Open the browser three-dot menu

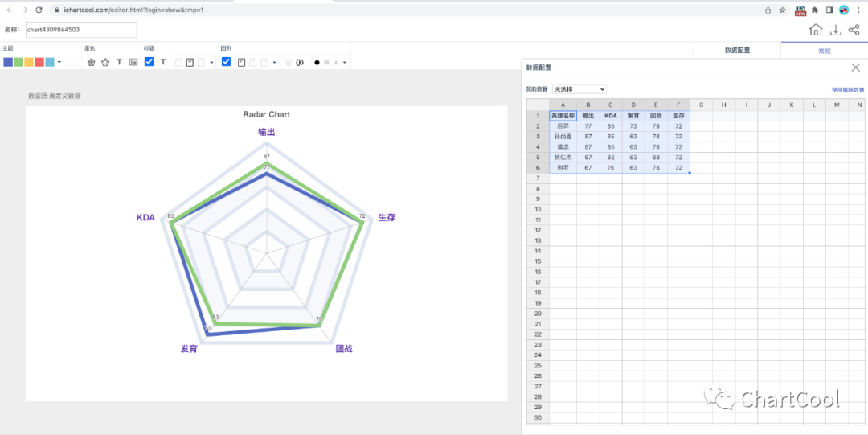coord(857,10)
